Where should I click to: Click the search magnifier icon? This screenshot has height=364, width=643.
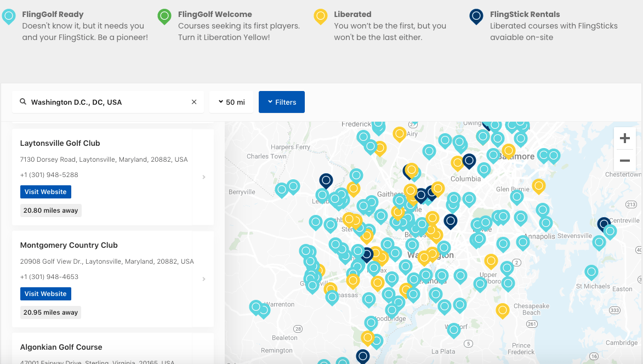(23, 102)
